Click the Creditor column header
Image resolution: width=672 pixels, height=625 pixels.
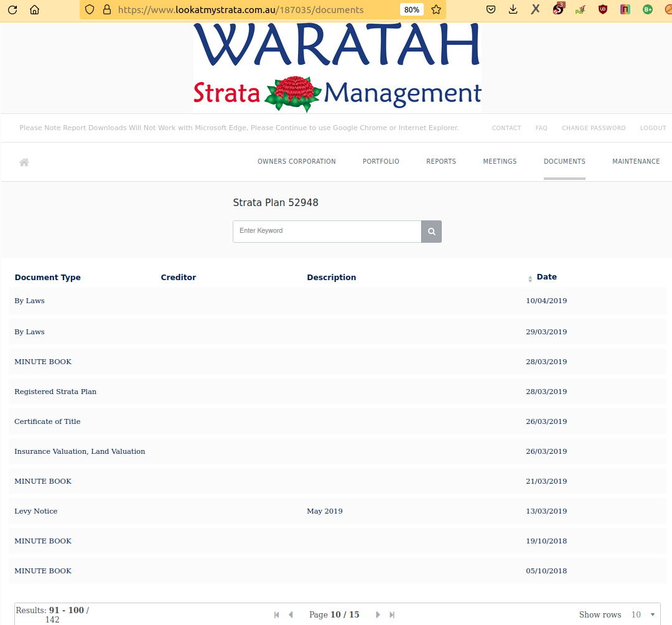(x=179, y=278)
